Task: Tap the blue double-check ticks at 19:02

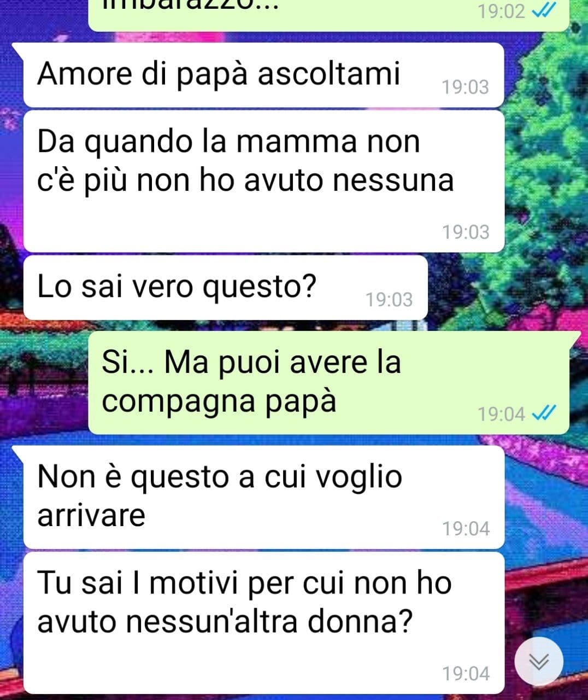Action: pos(544,11)
